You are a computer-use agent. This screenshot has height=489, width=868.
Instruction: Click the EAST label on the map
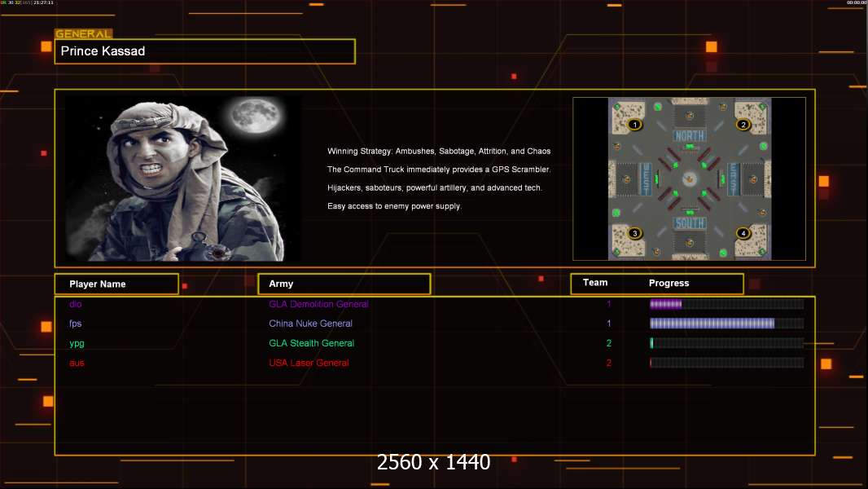point(734,178)
